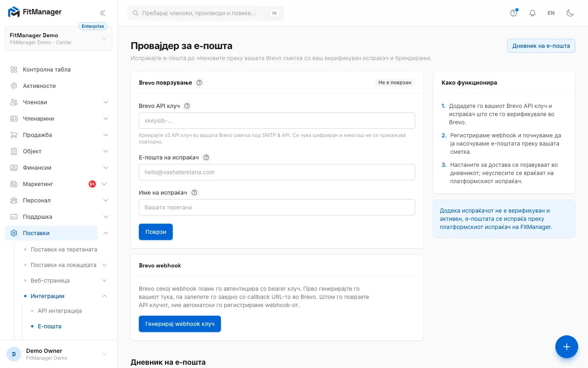588x368 pixels.
Task: Open Demo Owner account menu
Action: [58, 354]
